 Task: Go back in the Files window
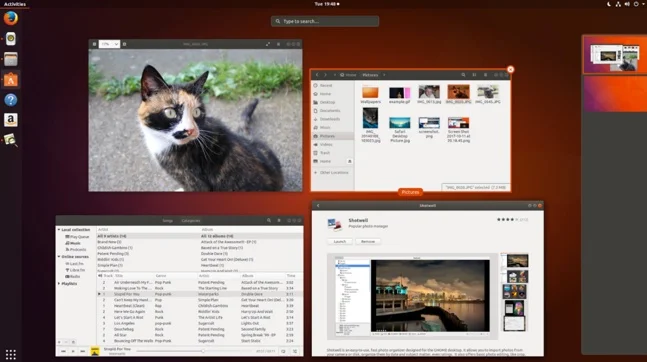(317, 75)
